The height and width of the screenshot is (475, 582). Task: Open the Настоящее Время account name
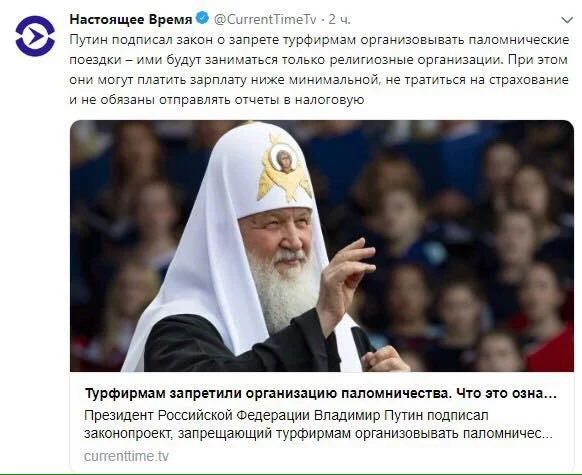131,19
